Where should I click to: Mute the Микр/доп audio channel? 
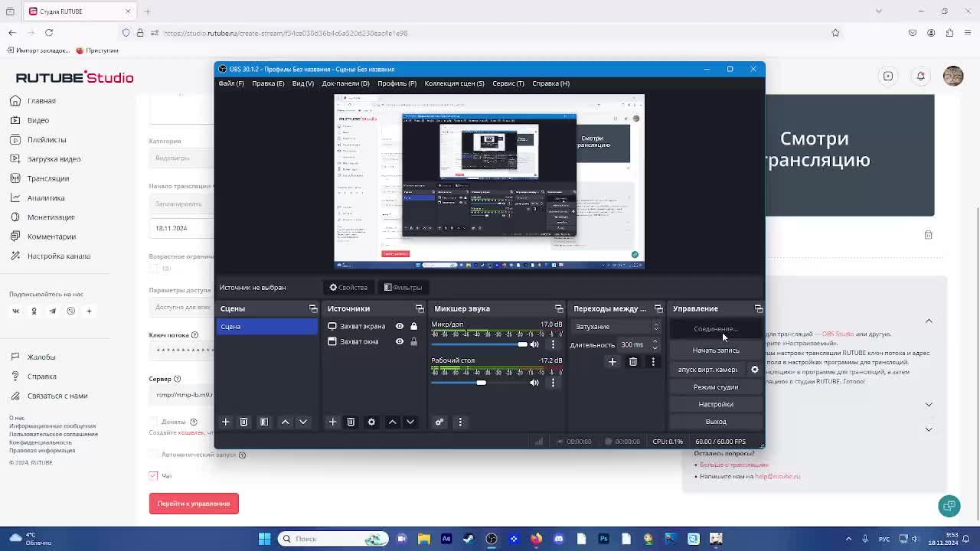(x=534, y=344)
